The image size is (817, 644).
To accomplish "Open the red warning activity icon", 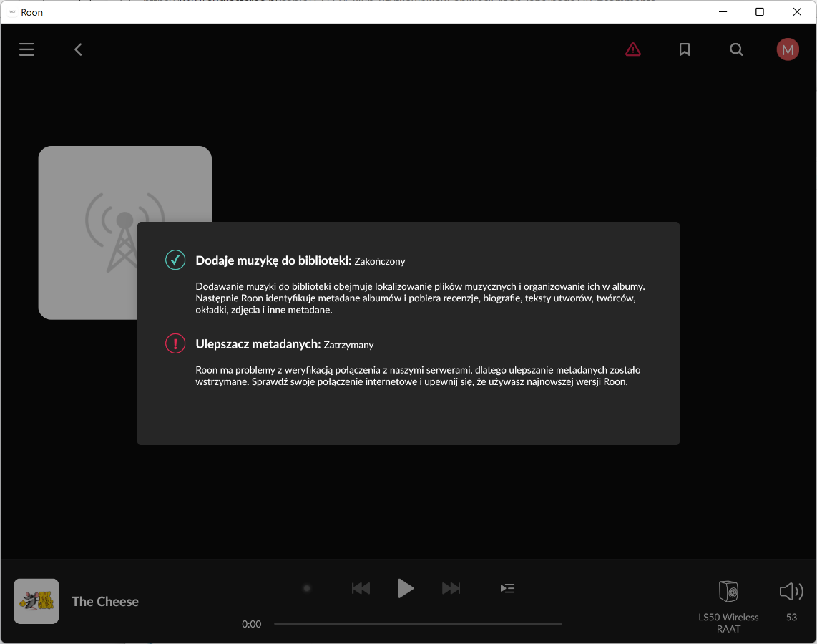I will point(633,49).
